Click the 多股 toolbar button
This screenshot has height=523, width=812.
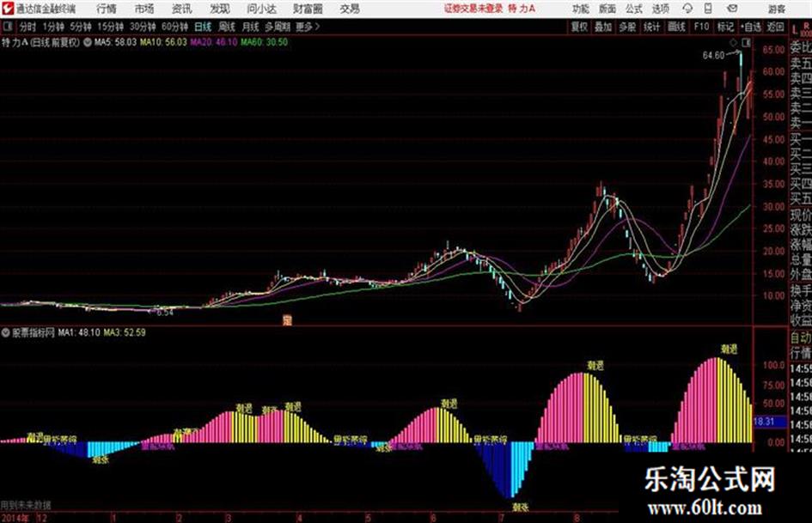click(x=627, y=27)
